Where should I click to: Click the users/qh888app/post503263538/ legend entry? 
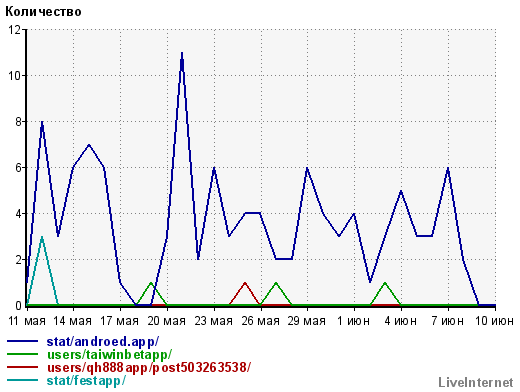[x=149, y=368]
